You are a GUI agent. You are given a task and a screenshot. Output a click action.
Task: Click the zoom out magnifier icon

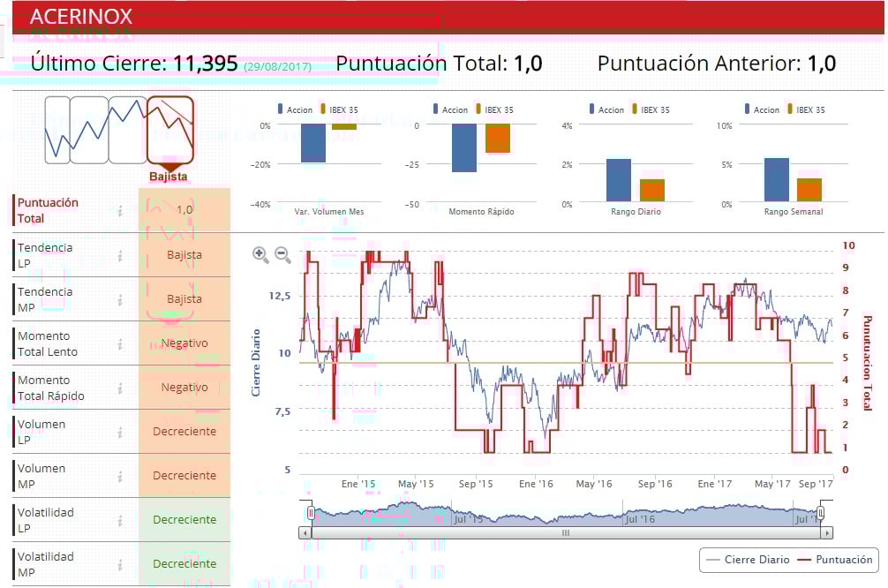click(x=282, y=255)
